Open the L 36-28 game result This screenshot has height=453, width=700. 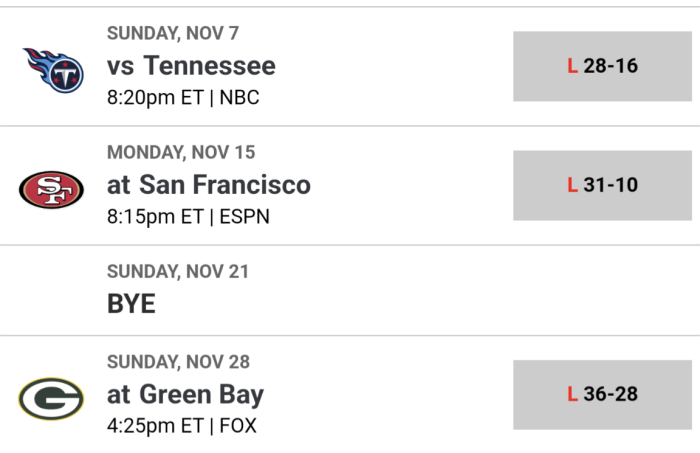602,394
